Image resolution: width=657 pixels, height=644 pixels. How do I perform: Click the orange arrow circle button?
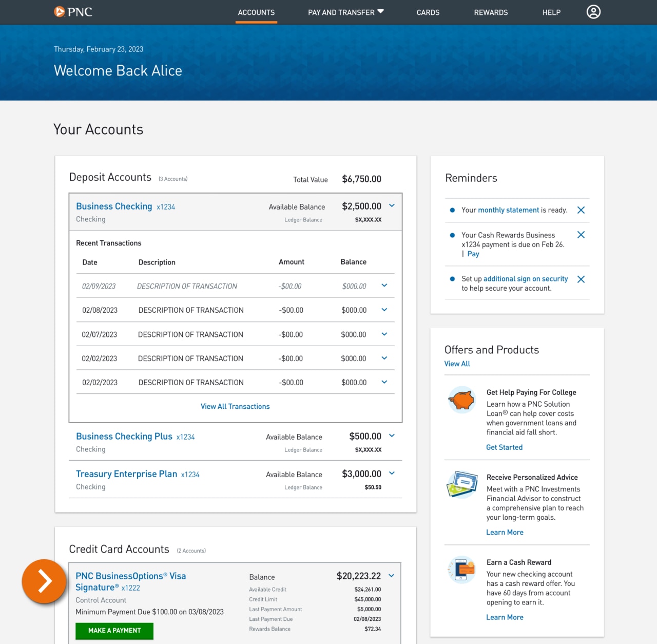click(x=44, y=581)
